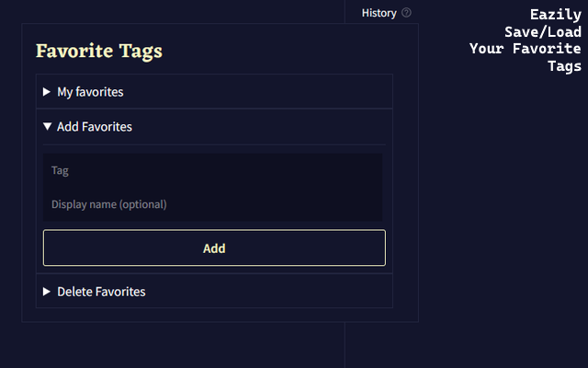Click the Save/Load promo text line
Screen dimensions: 588x368
[542, 32]
